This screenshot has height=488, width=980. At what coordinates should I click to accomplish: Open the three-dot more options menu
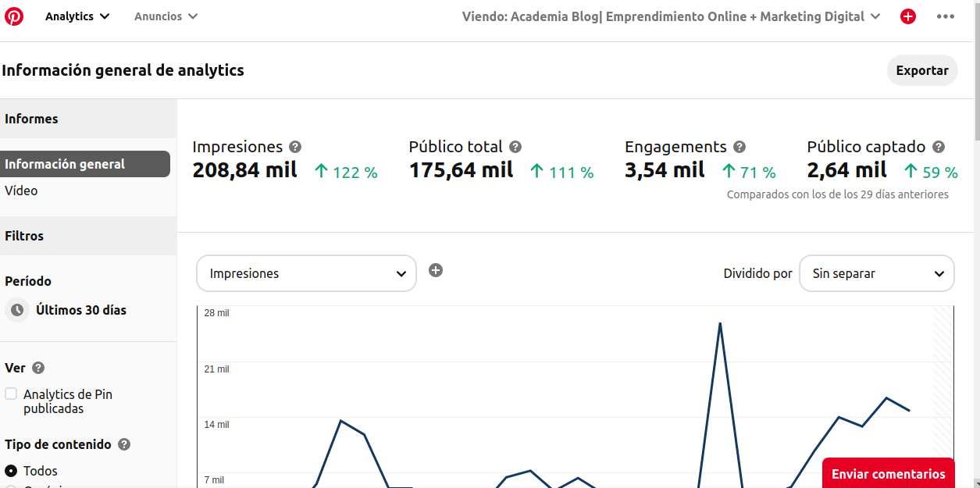[x=946, y=16]
